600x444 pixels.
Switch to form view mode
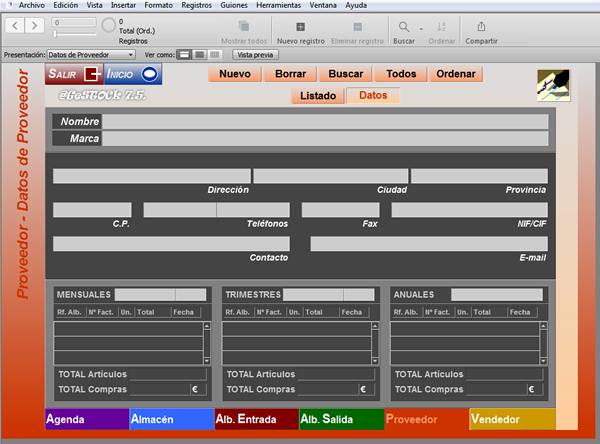(x=184, y=55)
